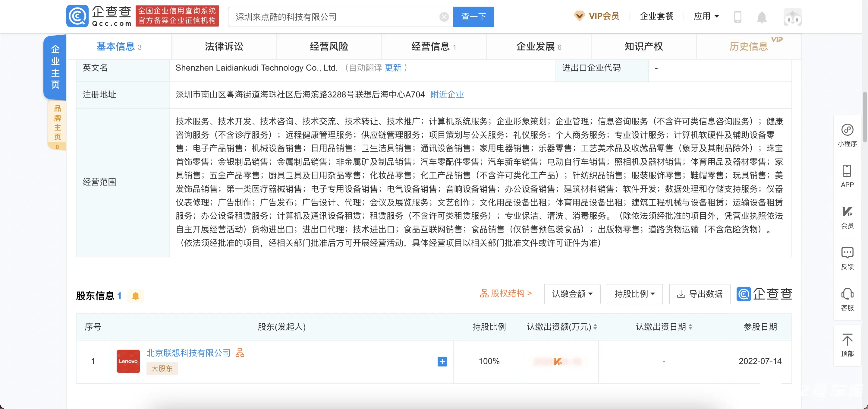Sort by 认缴出资额 column arrows
868x409 pixels.
[x=595, y=327]
